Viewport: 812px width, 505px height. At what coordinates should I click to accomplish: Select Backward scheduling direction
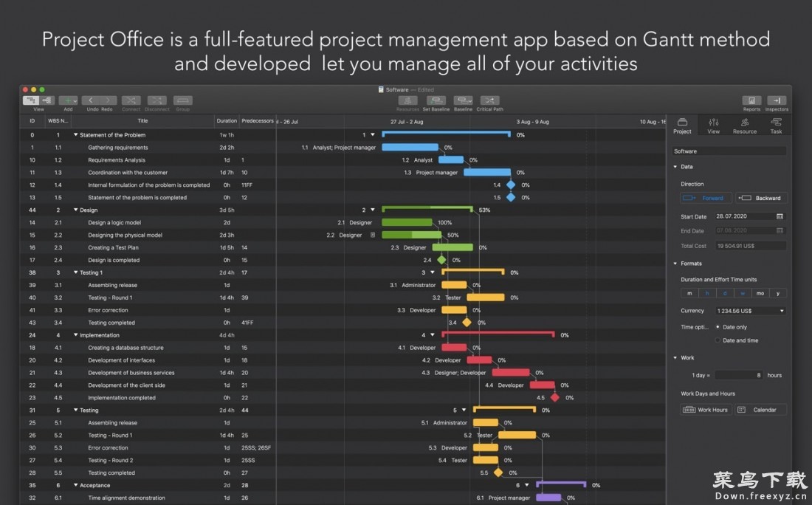click(x=761, y=198)
